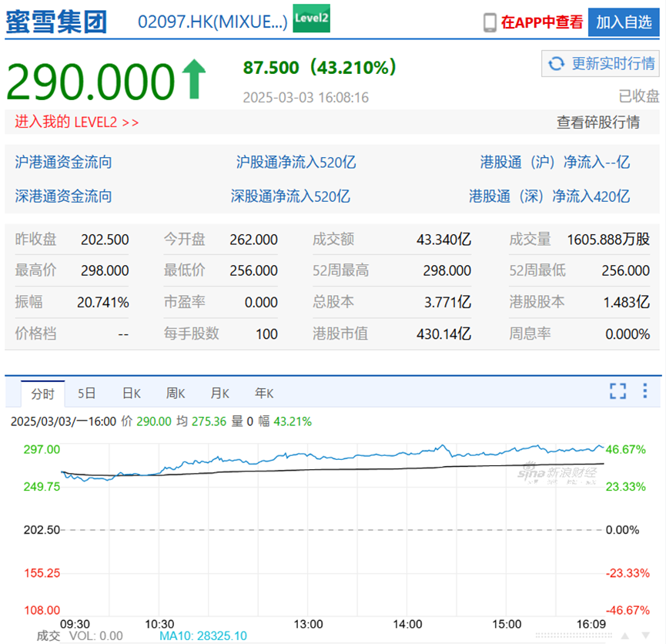The width and height of the screenshot is (666, 644).
Task: Click the 52周最低 value 256.000
Action: (626, 271)
